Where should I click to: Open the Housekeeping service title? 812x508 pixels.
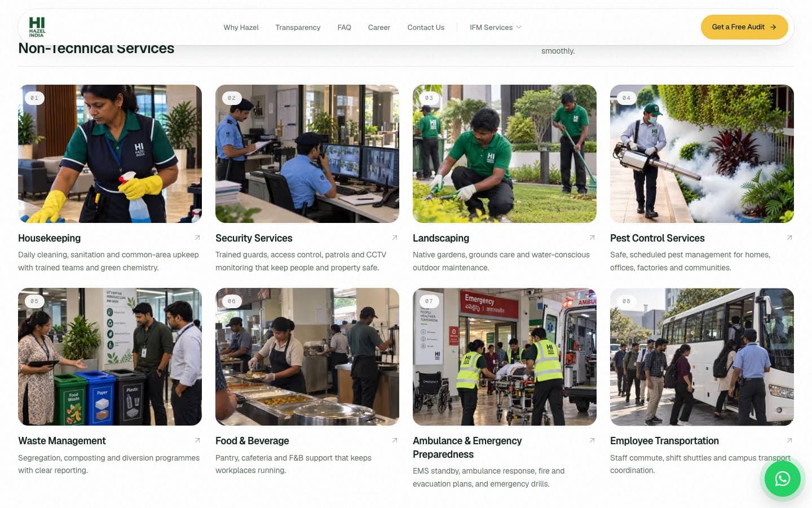[49, 238]
